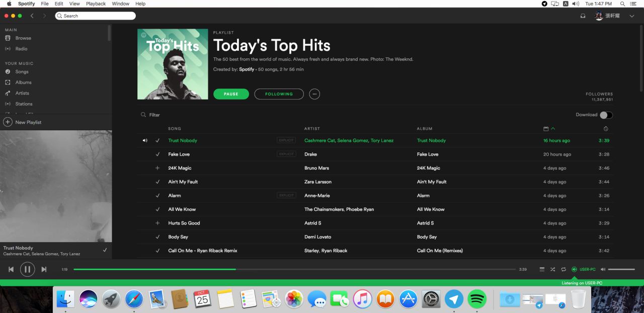Open Telegram from the Dock
Image resolution: width=644 pixels, height=313 pixels.
pyautogui.click(x=454, y=299)
